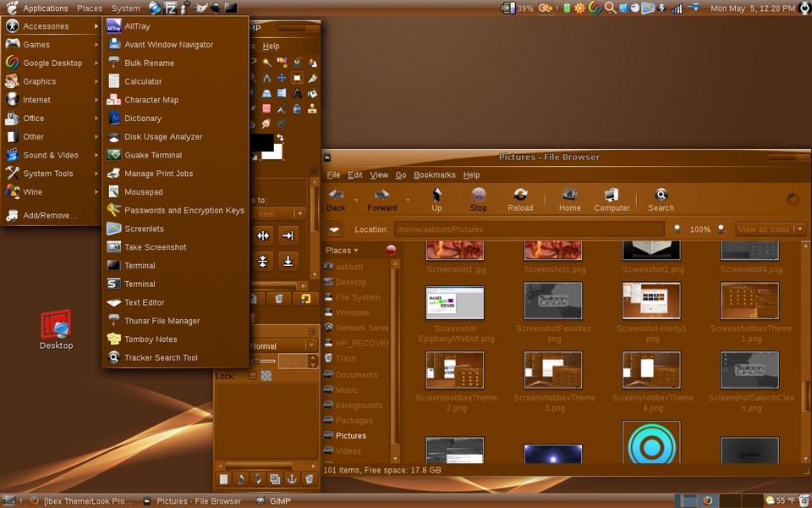
Task: Open the Bookmarks menu in File Browser
Action: tap(435, 175)
